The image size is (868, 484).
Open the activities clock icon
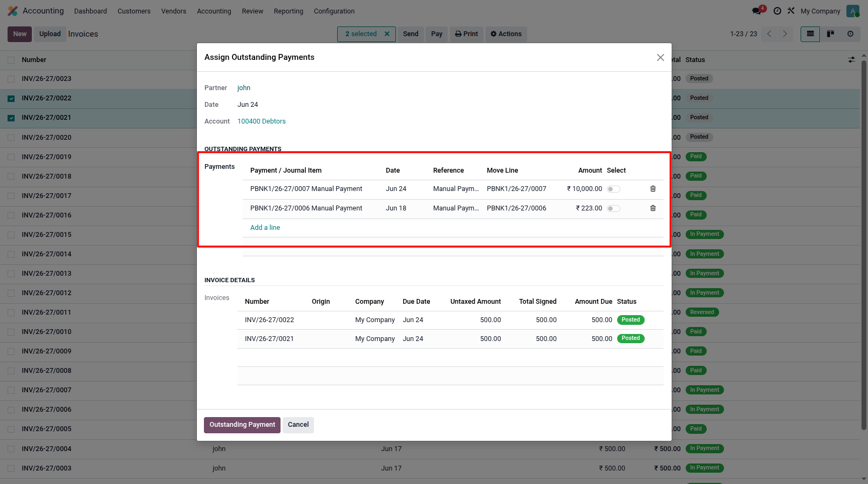pos(777,11)
